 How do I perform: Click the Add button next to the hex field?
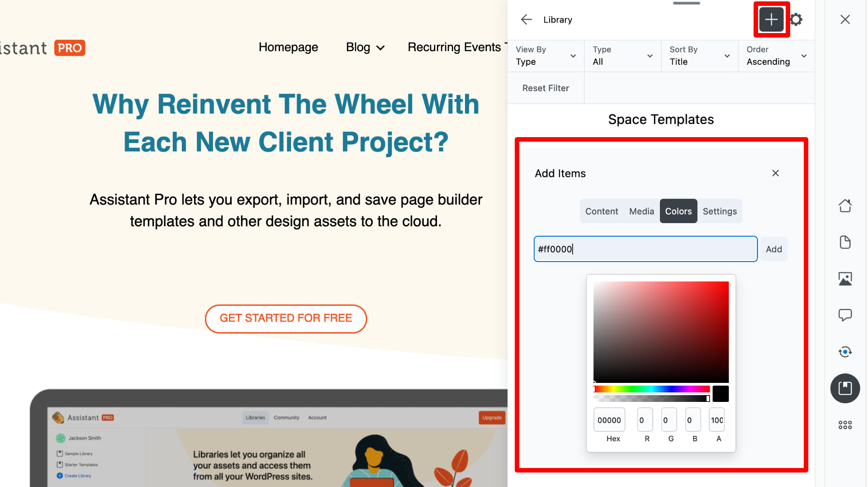point(773,249)
